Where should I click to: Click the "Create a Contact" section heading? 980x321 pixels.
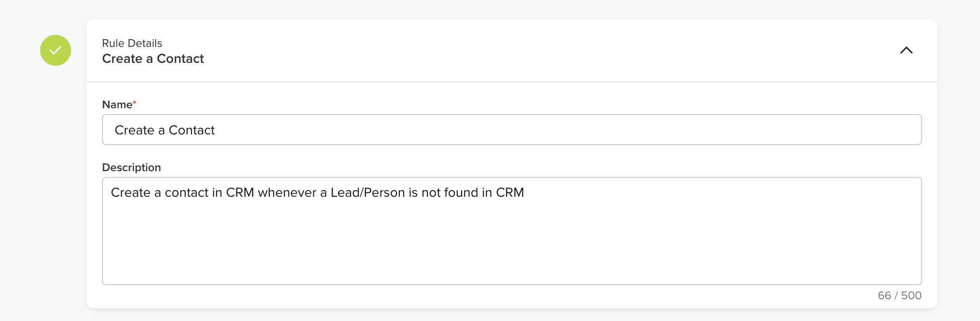click(153, 58)
